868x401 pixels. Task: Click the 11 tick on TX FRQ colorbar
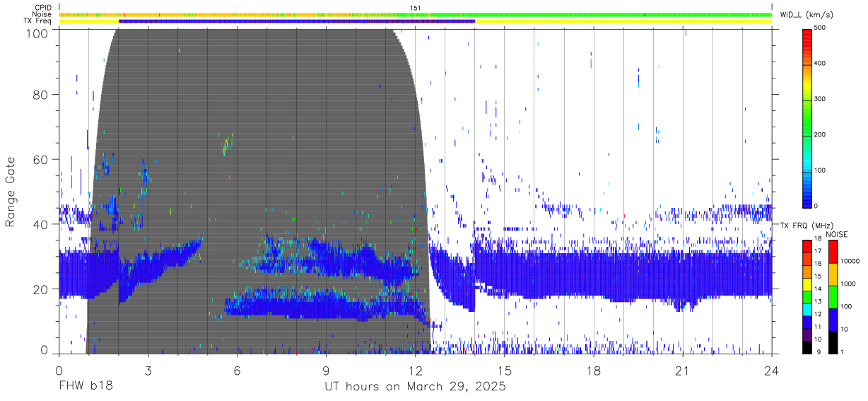818,326
